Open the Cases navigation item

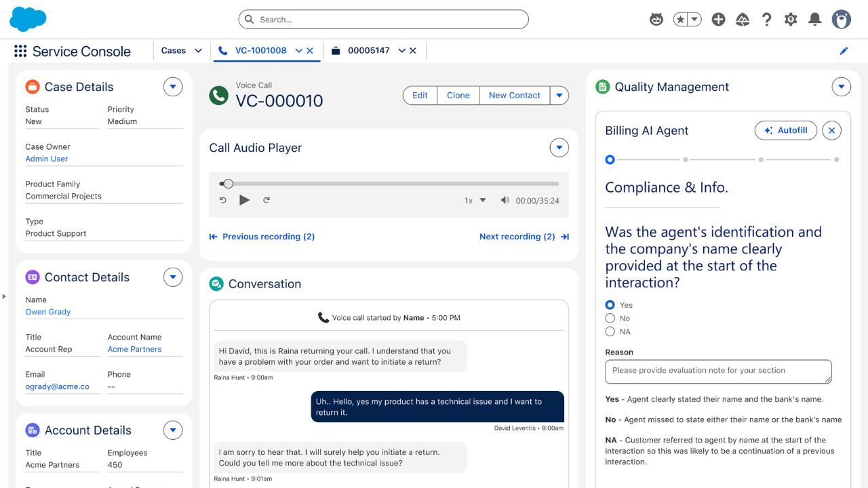pos(174,51)
